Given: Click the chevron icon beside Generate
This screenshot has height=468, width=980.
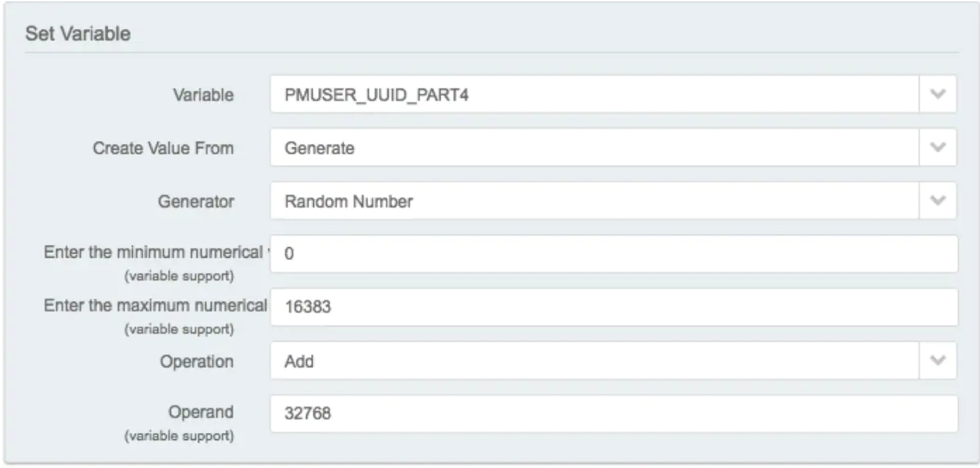Looking at the screenshot, I should [937, 148].
